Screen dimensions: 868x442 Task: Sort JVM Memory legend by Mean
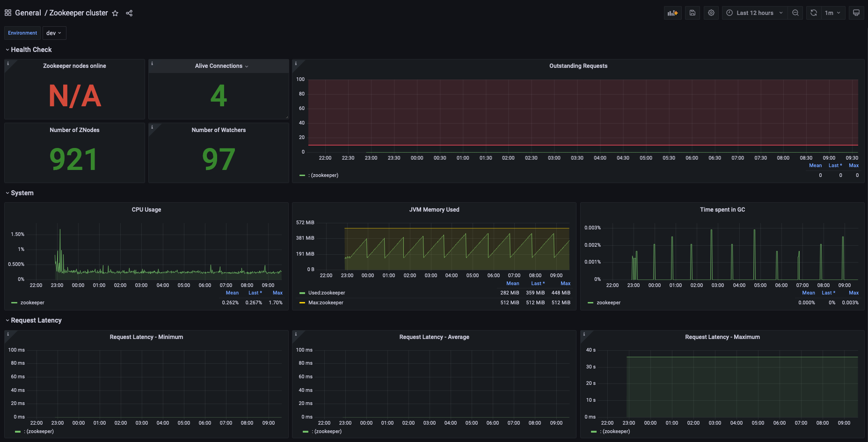point(513,284)
